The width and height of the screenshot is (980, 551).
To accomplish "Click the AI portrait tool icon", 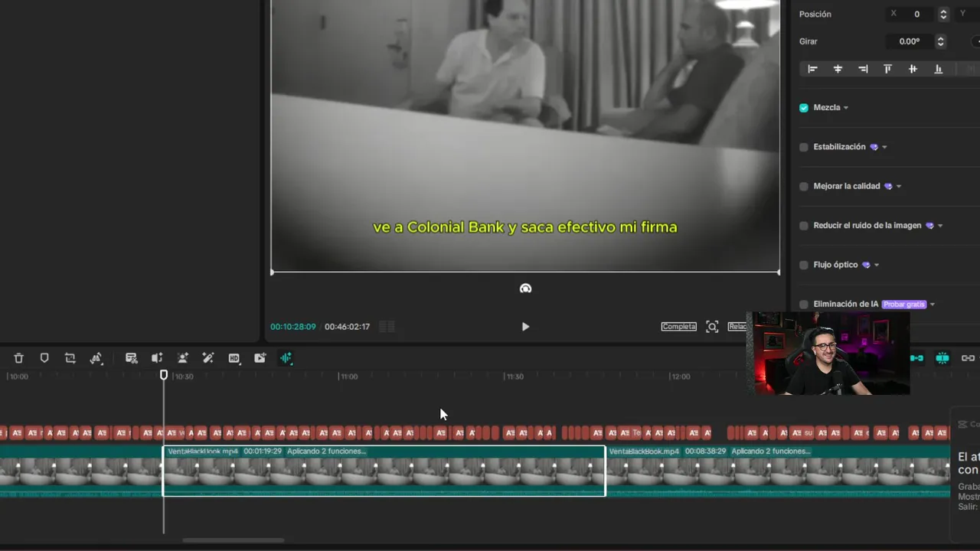I will pos(183,358).
